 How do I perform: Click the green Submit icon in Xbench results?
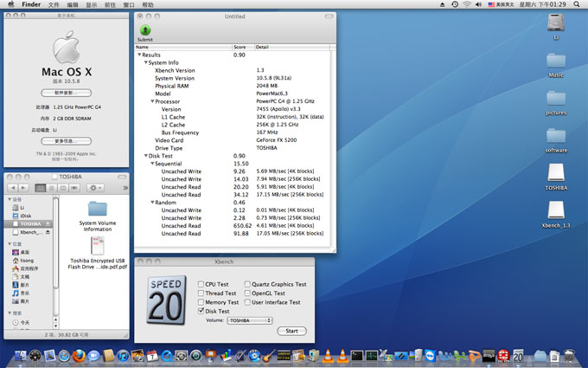145,30
